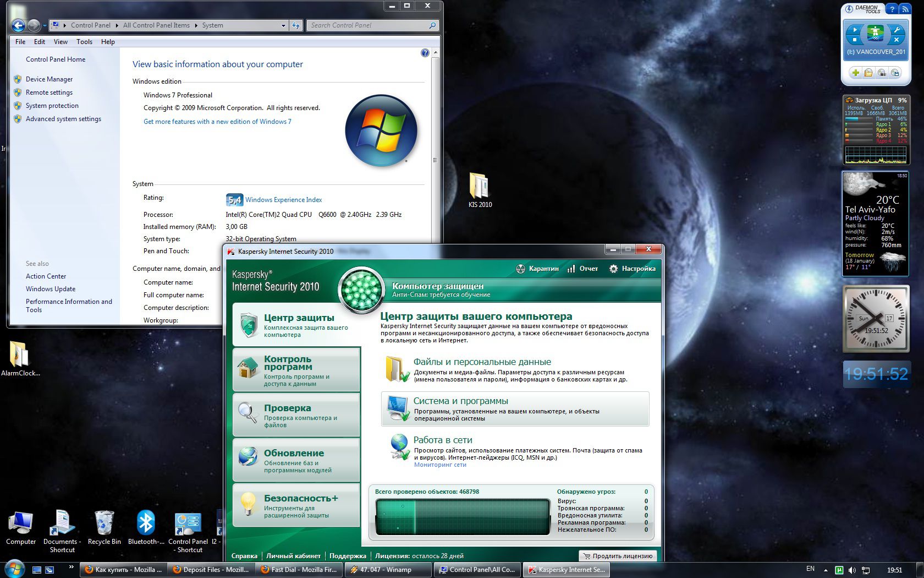The image size is (924, 578).
Task: Open AlarmClock folder icon on desktop
Action: click(x=20, y=359)
